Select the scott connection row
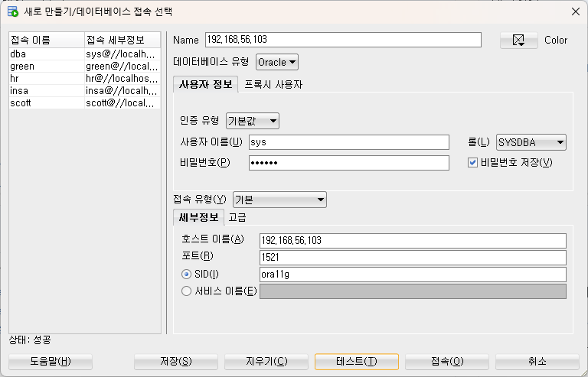 85,103
